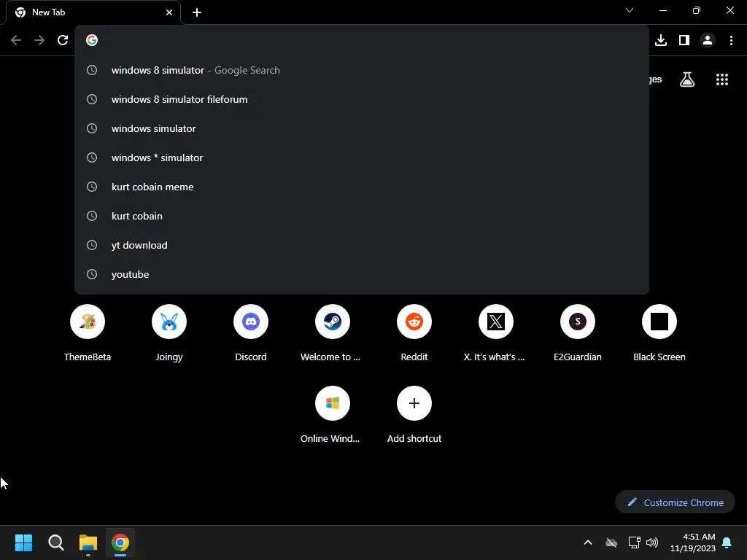Open the ThemeBeta shortcut

pyautogui.click(x=88, y=322)
